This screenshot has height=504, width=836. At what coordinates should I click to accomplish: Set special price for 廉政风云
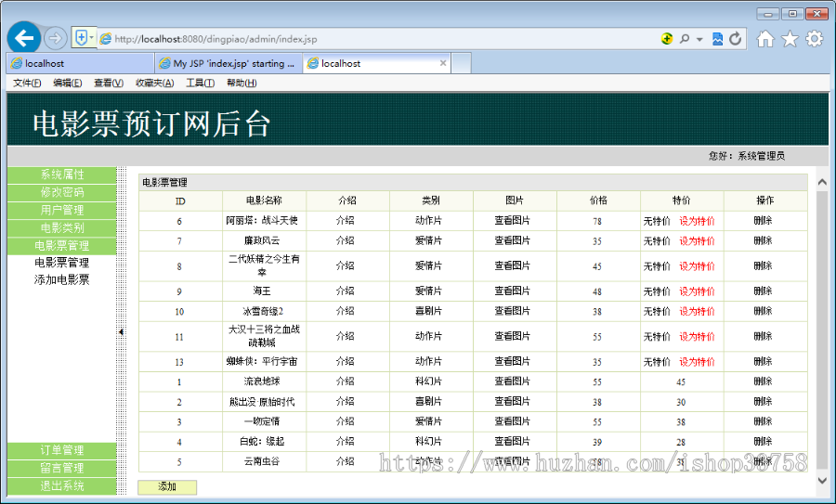697,240
